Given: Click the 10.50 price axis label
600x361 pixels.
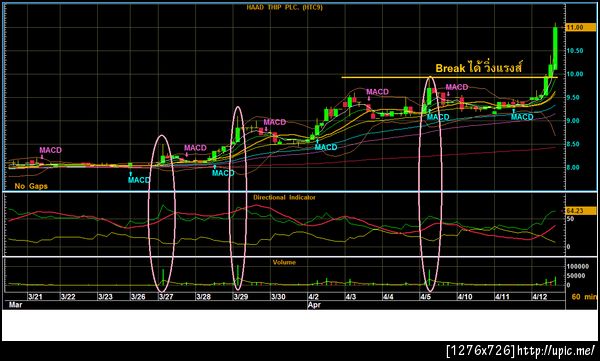Looking at the screenshot, I should 575,51.
